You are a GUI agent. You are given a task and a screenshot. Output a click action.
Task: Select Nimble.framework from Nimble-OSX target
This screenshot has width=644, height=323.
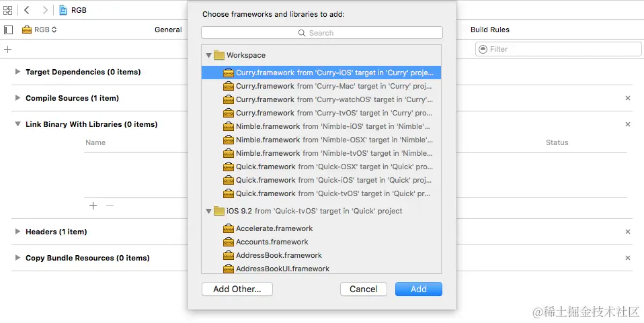click(321, 140)
